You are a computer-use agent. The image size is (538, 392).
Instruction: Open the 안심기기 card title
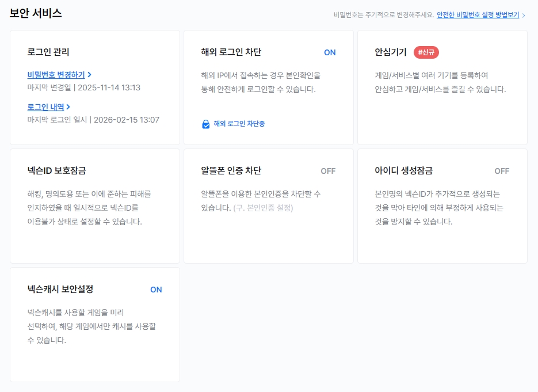pyautogui.click(x=391, y=52)
